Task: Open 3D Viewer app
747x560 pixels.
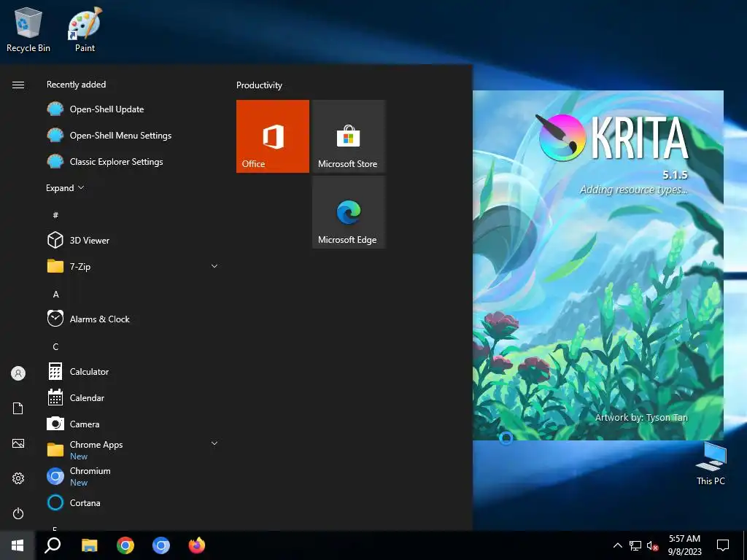Action: click(x=133, y=240)
